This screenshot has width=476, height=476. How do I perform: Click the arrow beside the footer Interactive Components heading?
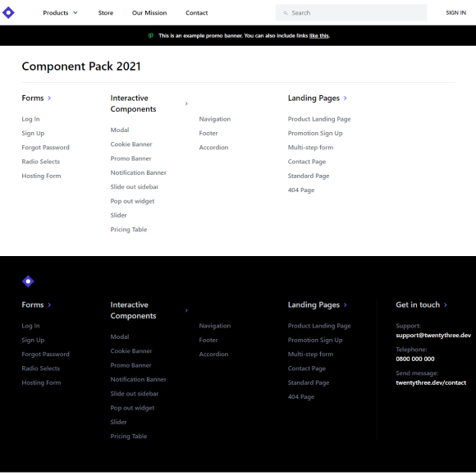(186, 310)
